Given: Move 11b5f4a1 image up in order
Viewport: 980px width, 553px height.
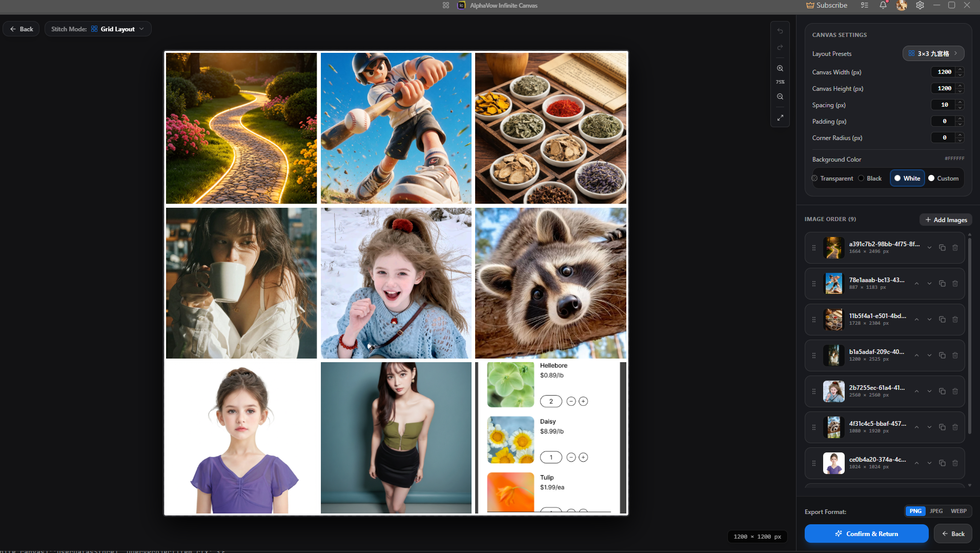Looking at the screenshot, I should [x=916, y=320].
